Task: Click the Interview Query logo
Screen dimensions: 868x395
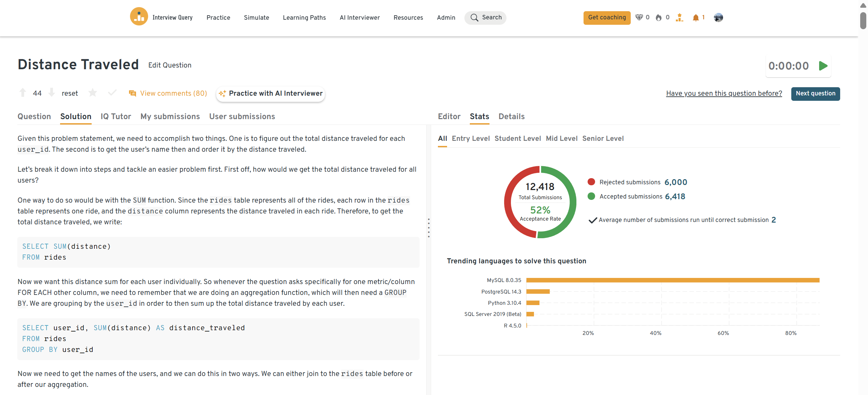Action: click(x=139, y=17)
